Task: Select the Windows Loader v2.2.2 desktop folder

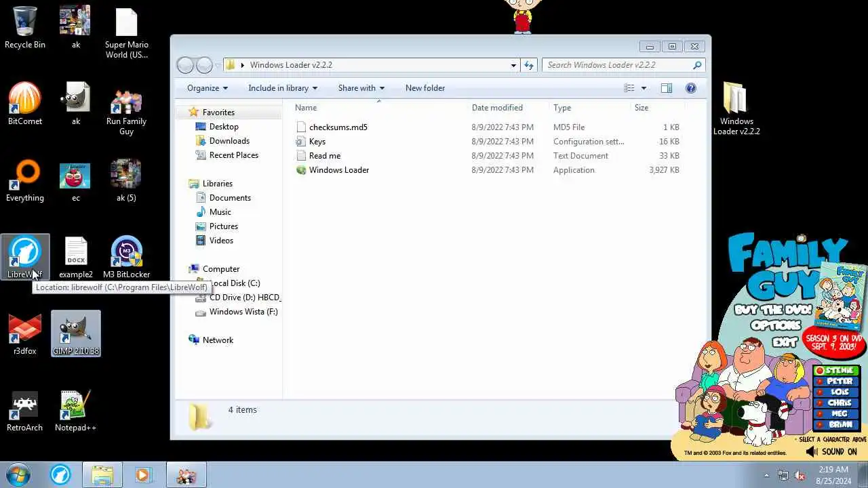Action: (x=736, y=108)
